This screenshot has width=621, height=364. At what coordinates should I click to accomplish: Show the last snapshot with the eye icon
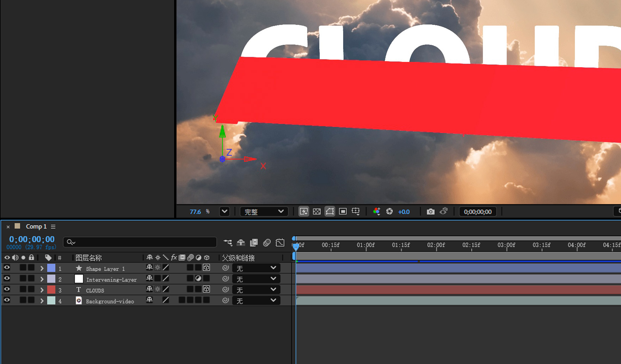(444, 211)
